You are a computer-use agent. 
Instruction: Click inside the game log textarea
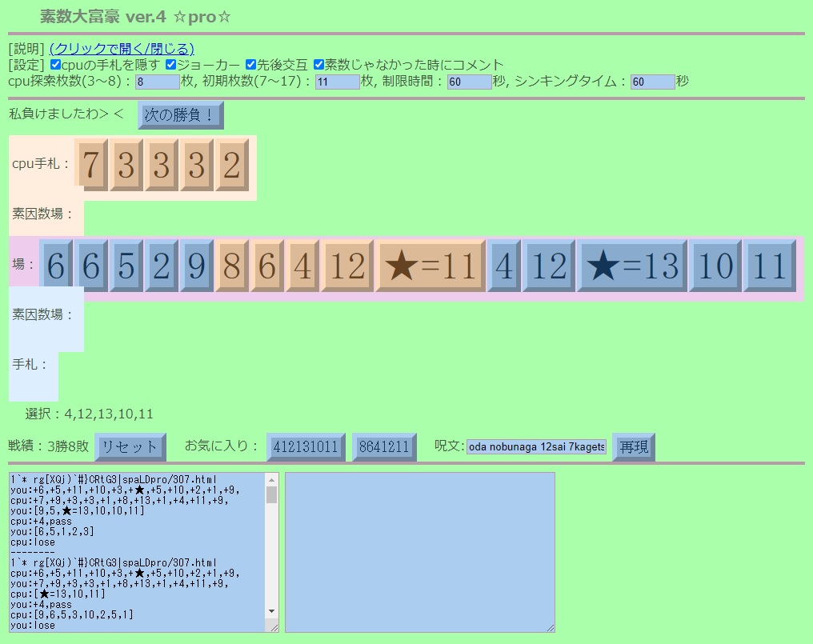coord(138,552)
